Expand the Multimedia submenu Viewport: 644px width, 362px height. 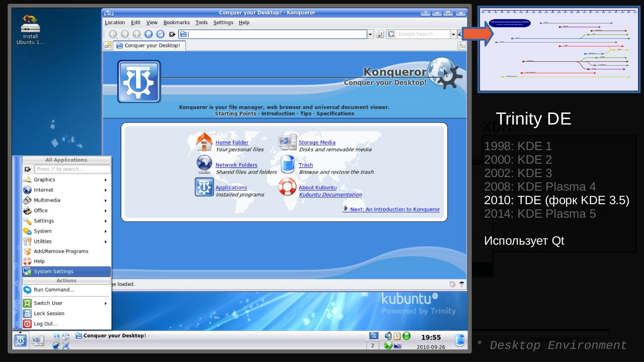pos(67,200)
